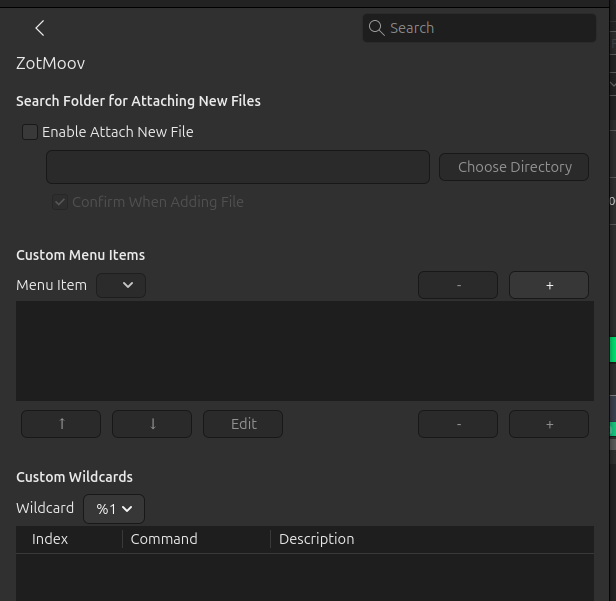Viewport: 616px width, 601px height.
Task: Click the Description column header
Action: click(x=432, y=539)
